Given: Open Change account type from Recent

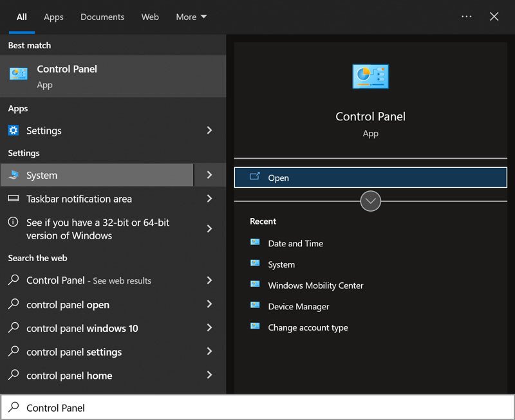Looking at the screenshot, I should coord(308,327).
